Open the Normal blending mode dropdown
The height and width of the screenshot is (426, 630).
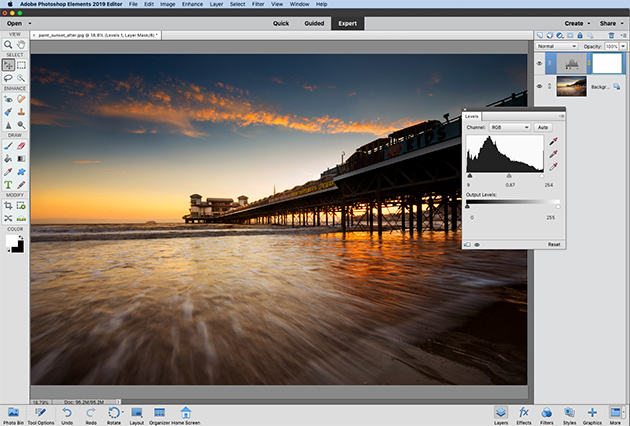(556, 46)
